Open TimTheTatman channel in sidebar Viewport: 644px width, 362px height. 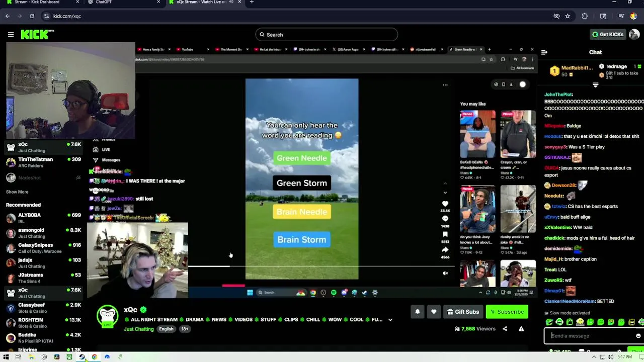43,162
